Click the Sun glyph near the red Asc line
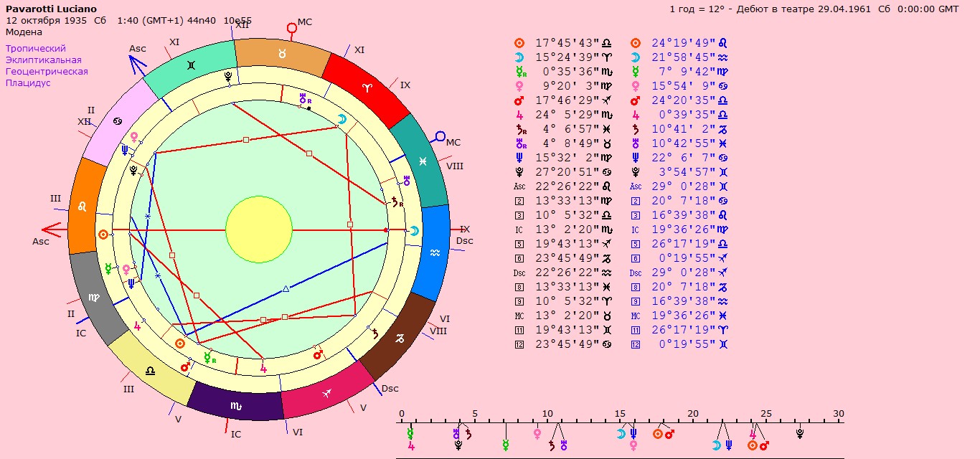 click(103, 234)
